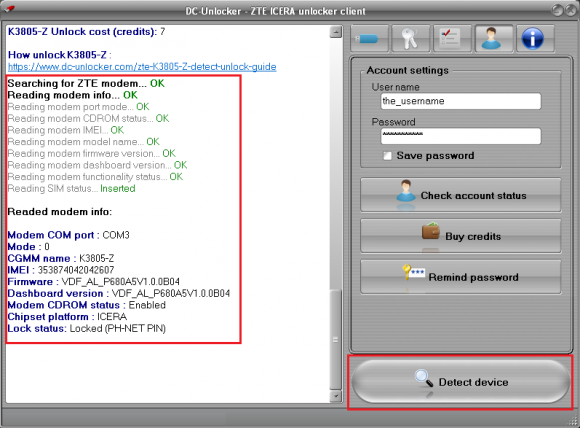Image resolution: width=580 pixels, height=428 pixels.
Task: Click the Remind password button
Action: tap(461, 277)
